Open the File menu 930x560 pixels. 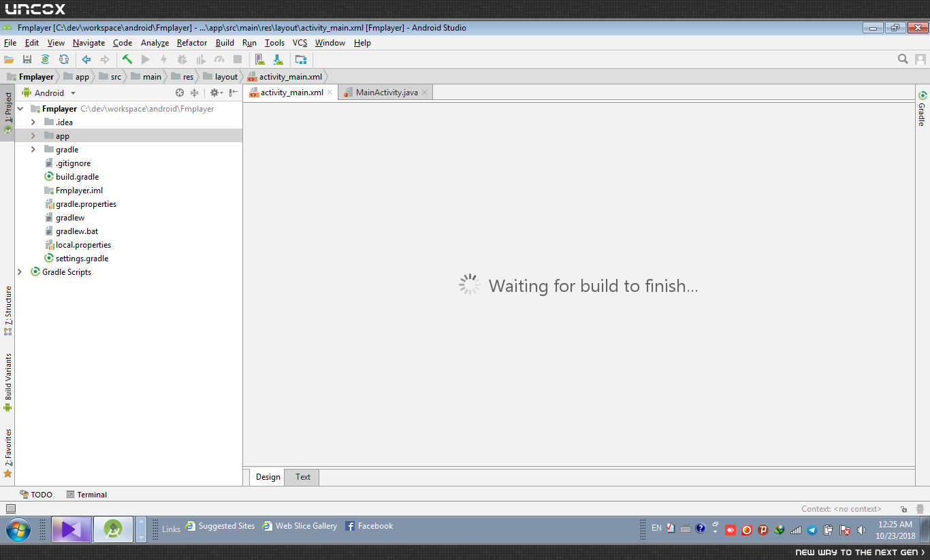click(10, 43)
